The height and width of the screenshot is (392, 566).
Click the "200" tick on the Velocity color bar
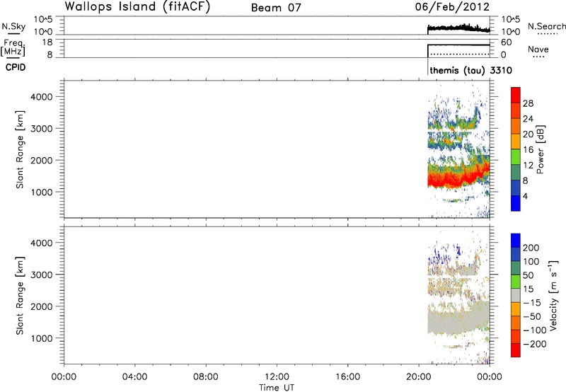(x=531, y=248)
